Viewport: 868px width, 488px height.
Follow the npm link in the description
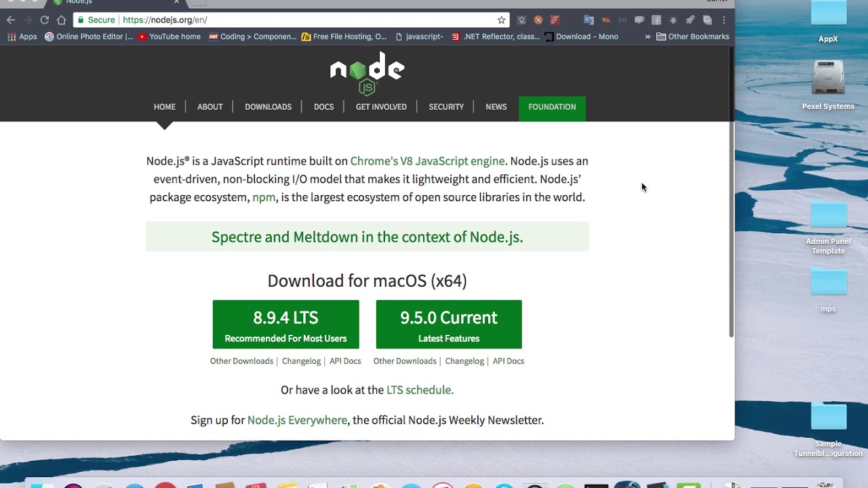(x=264, y=197)
